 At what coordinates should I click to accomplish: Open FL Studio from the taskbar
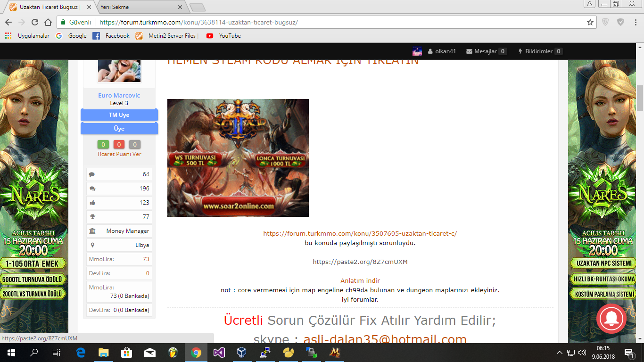tap(173, 352)
